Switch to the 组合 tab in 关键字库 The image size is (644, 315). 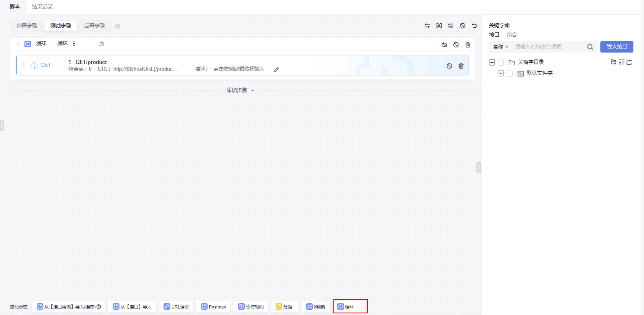512,35
